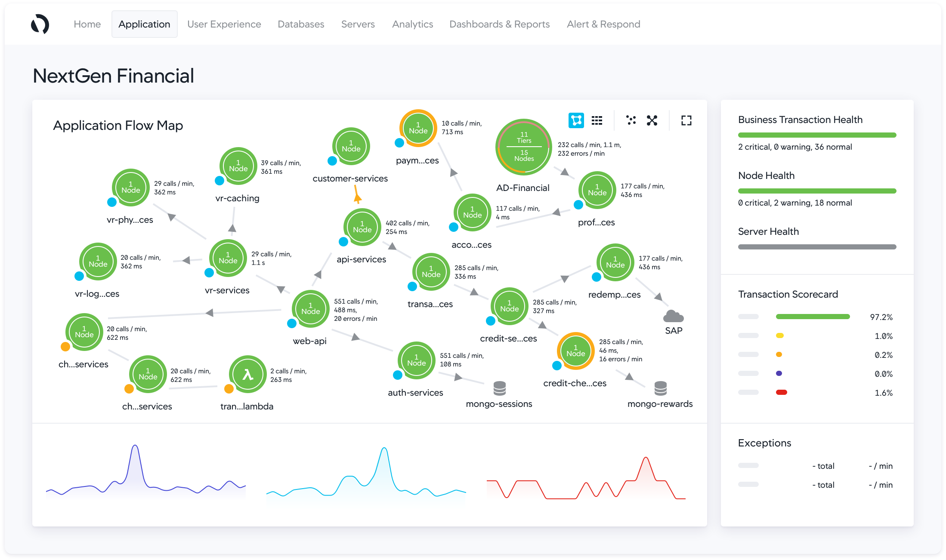Select the scattered nodes layout icon
The image size is (946, 560).
(631, 120)
